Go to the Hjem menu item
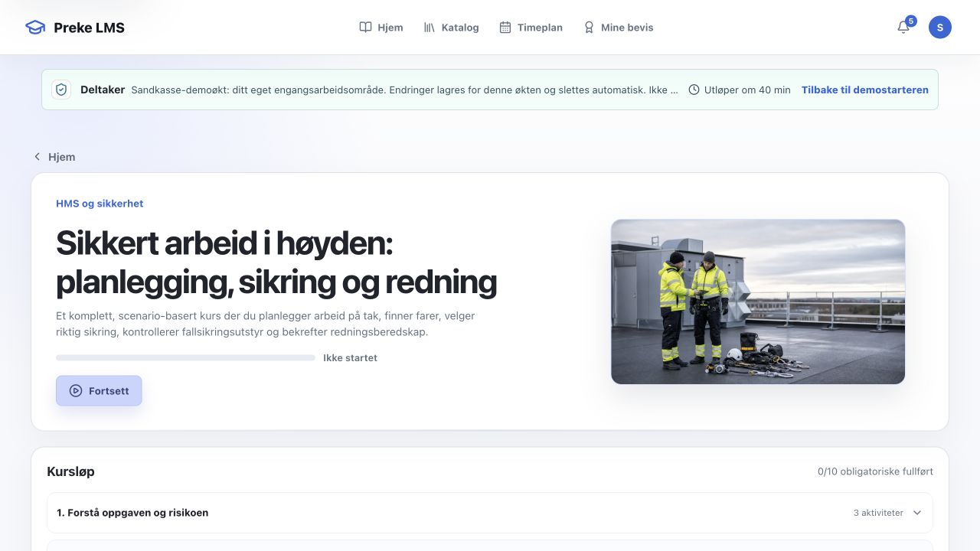Screen dimensions: 980x551 click(x=381, y=28)
